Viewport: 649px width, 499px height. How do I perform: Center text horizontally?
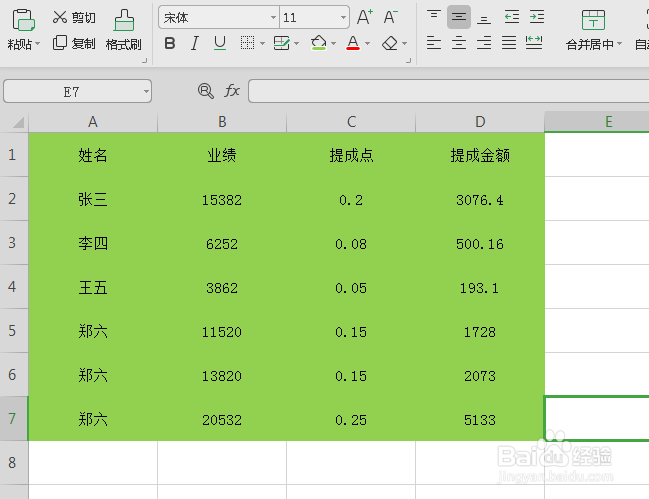pyautogui.click(x=459, y=43)
